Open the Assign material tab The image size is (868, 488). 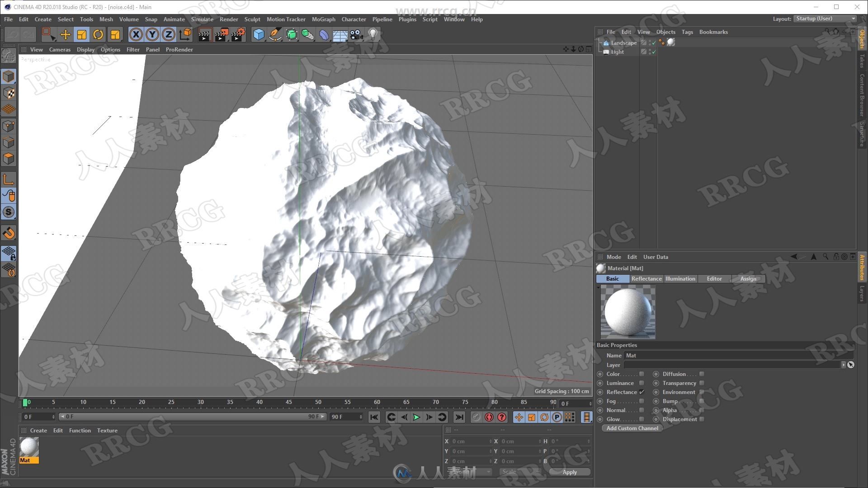click(748, 279)
